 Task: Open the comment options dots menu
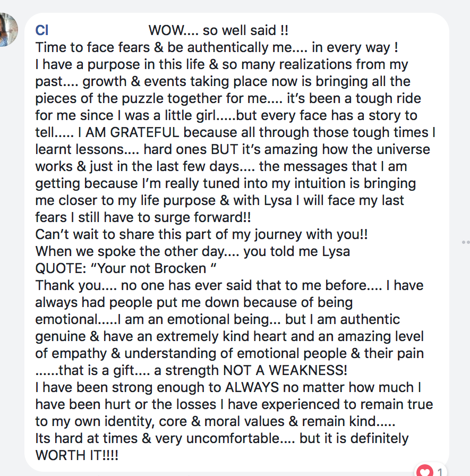click(x=466, y=242)
